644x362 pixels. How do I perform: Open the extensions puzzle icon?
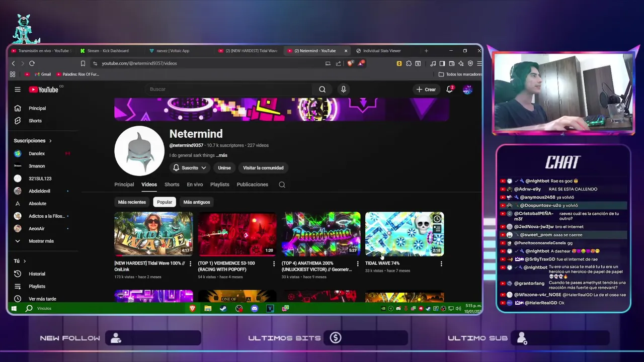pos(409,63)
